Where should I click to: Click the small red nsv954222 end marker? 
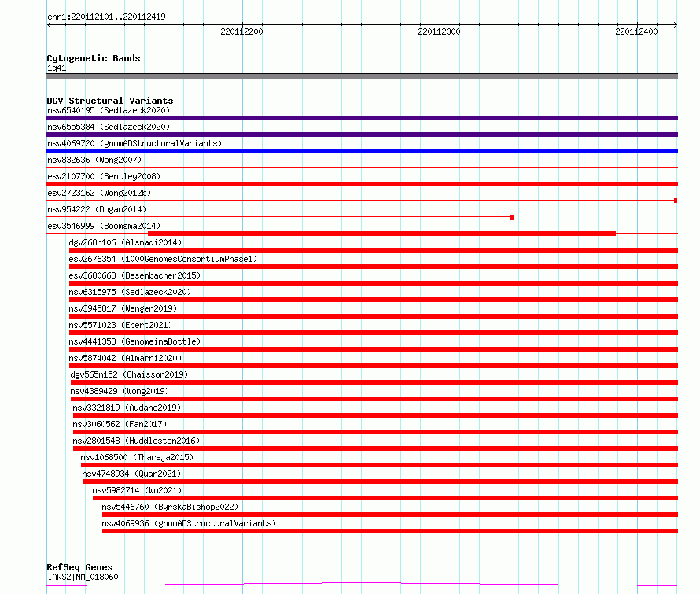coord(512,217)
